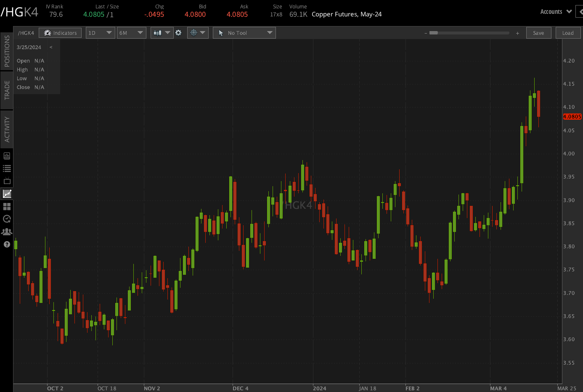Open the chart settings gear icon
The width and height of the screenshot is (583, 392).
tap(179, 32)
